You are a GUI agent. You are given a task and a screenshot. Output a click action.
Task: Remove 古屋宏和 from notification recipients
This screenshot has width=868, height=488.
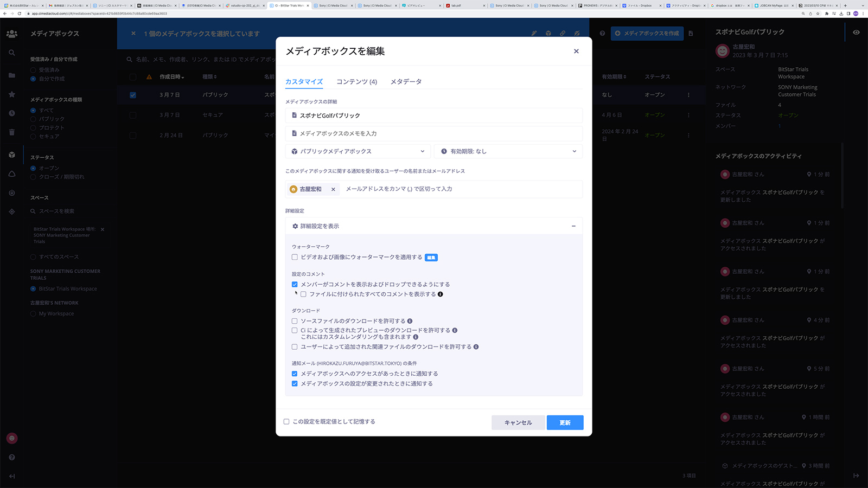click(333, 189)
